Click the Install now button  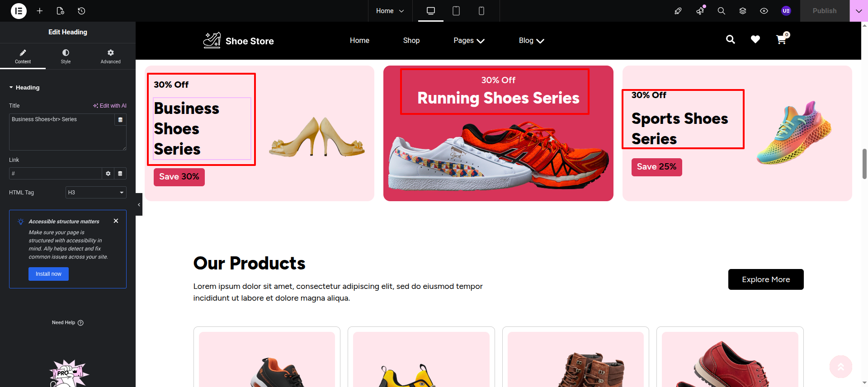click(x=48, y=274)
